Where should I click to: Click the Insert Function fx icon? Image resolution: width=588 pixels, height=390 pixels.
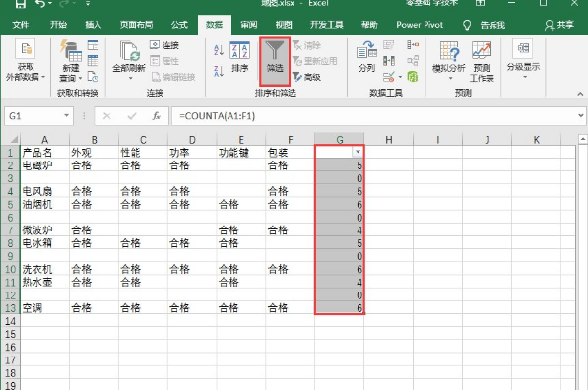(x=157, y=116)
